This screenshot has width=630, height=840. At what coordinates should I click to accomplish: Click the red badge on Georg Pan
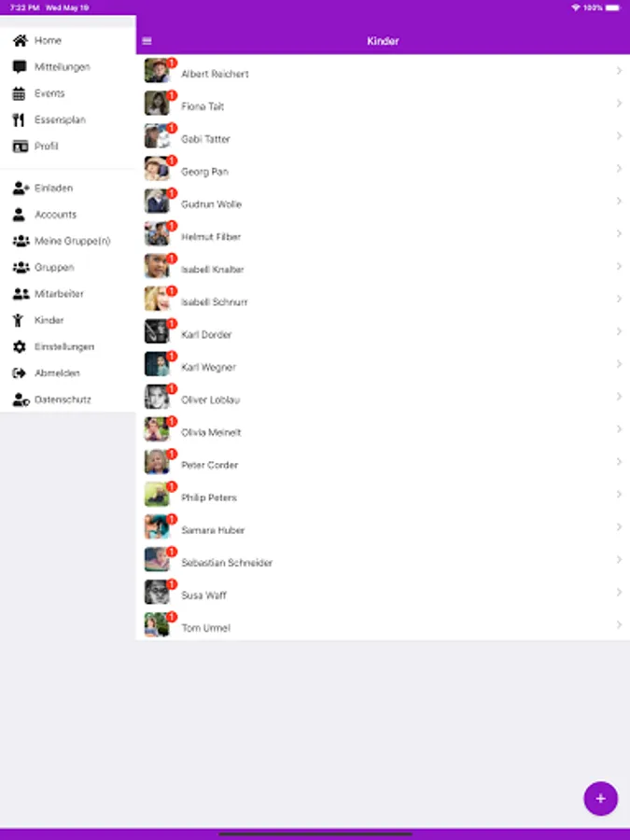[172, 161]
